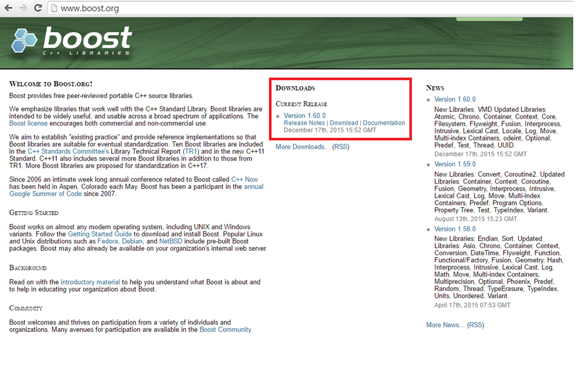The height and width of the screenshot is (365, 588).
Task: Open Version 1.60.0 in News
Action: (455, 99)
